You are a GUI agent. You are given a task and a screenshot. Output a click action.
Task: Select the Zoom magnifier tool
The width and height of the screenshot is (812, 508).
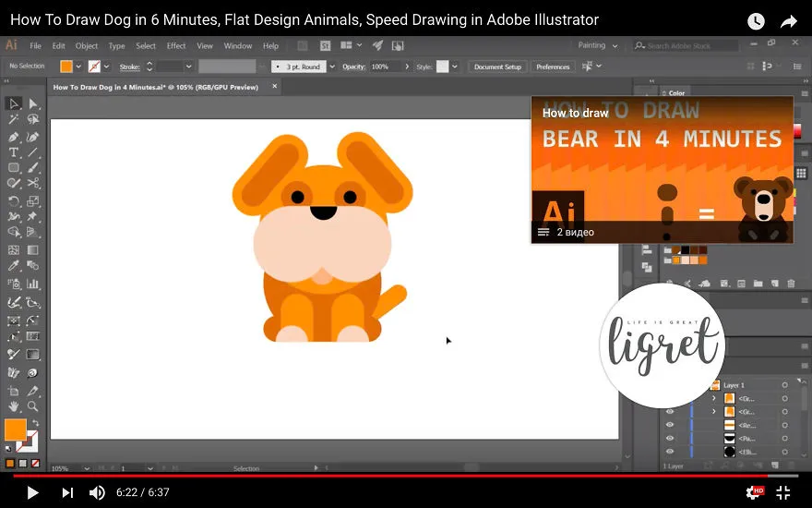pos(32,406)
